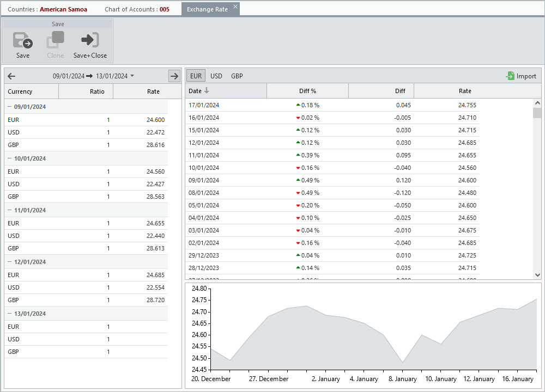Click the Diff column header
The height and width of the screenshot is (392, 545).
[x=381, y=90]
